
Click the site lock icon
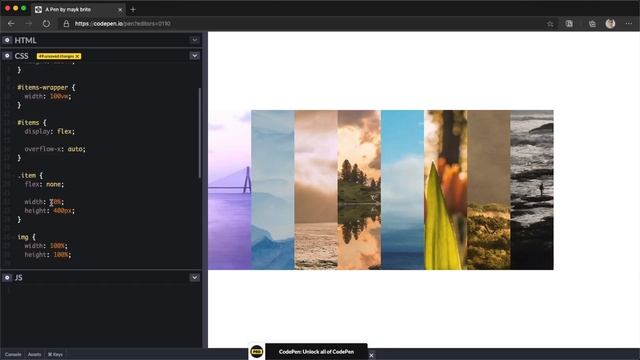66,24
